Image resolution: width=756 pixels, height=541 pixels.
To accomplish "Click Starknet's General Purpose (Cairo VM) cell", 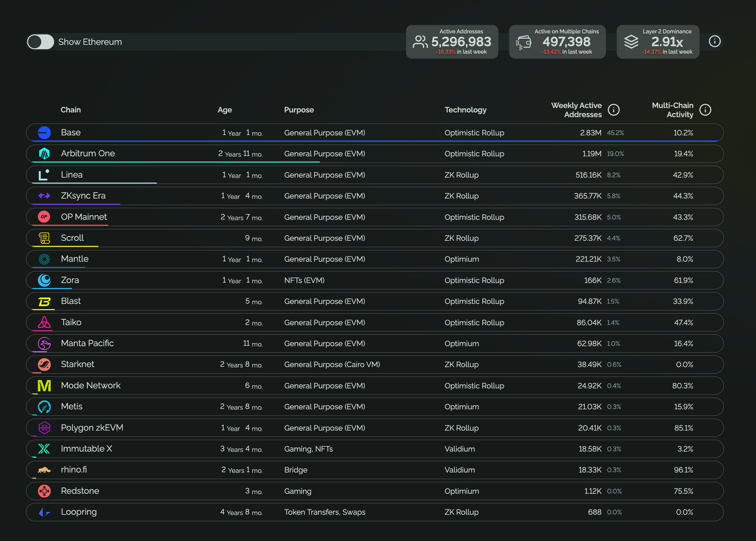I will [x=332, y=364].
